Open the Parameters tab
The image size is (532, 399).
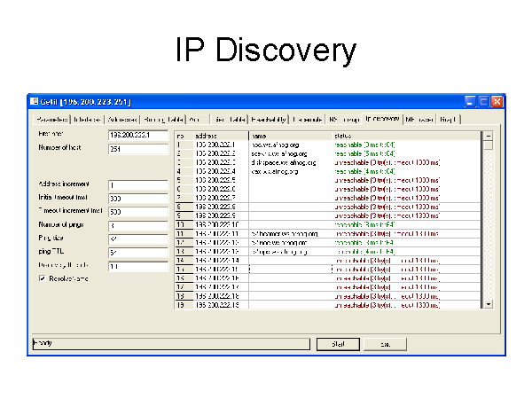[x=51, y=119]
